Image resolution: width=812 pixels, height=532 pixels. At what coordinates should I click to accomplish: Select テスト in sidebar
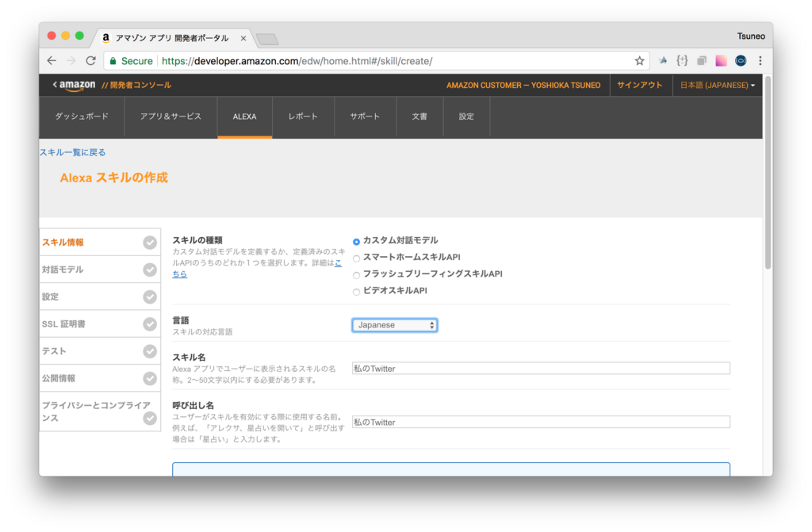click(x=99, y=351)
